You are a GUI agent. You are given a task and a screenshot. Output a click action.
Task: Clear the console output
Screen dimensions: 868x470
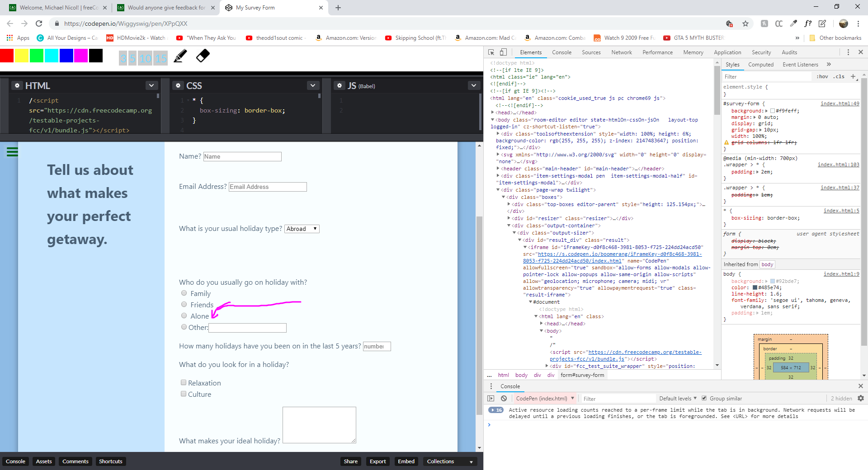(504, 398)
